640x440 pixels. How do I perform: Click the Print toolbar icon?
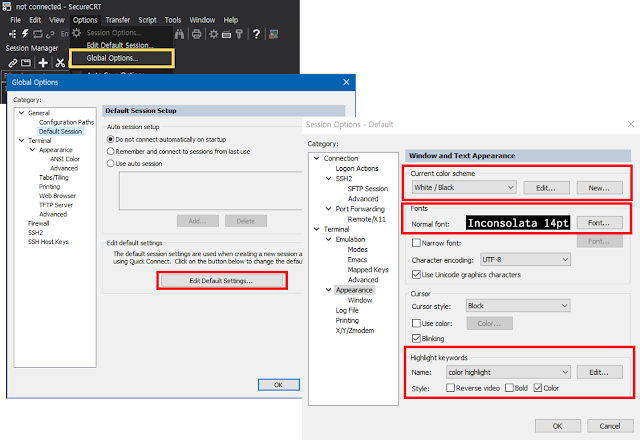[x=196, y=34]
